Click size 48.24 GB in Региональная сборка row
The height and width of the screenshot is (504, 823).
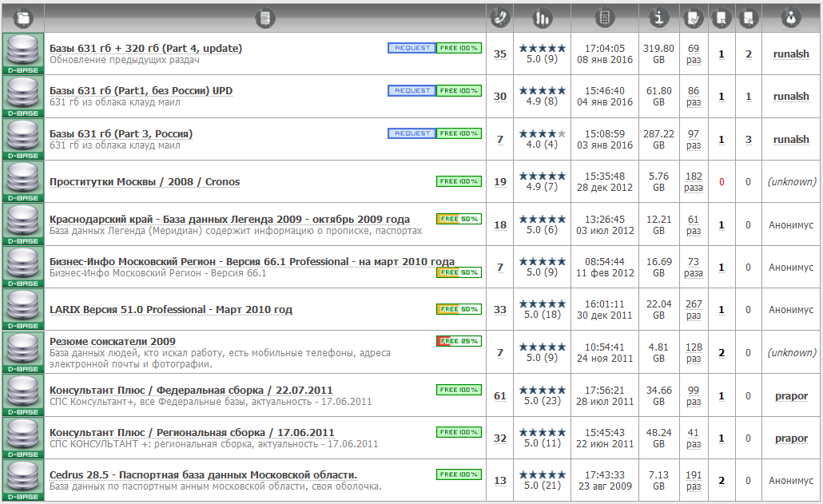[658, 438]
